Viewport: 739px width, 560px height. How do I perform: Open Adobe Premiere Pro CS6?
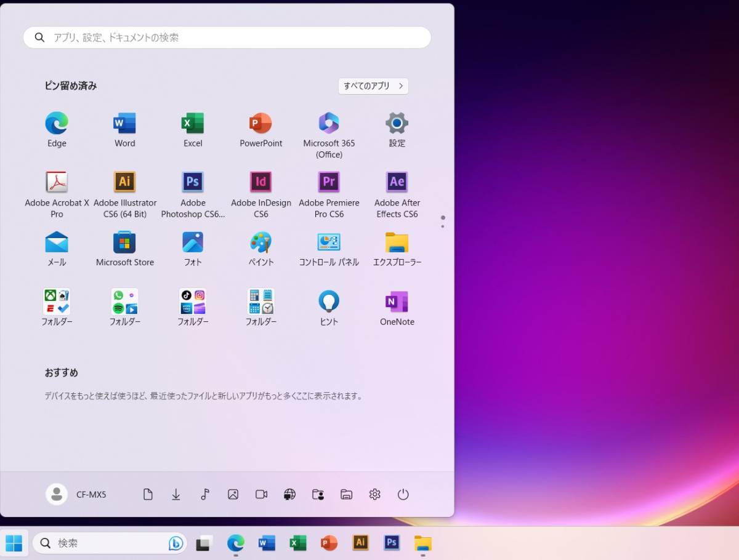point(329,182)
